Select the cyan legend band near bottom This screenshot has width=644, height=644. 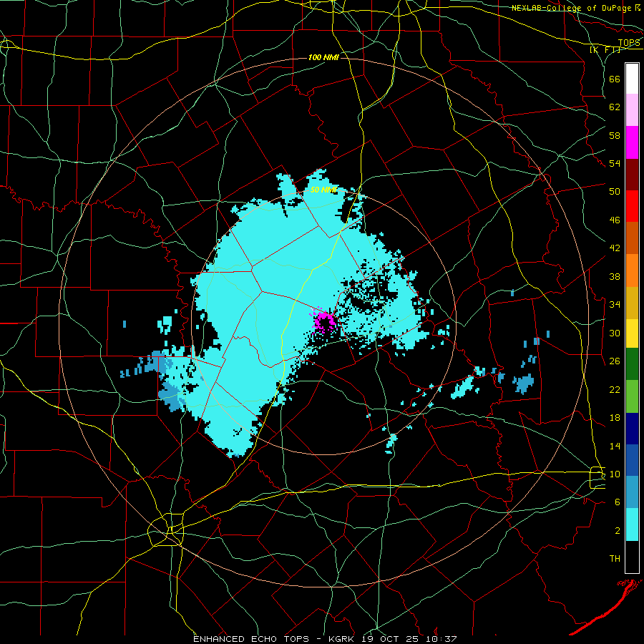632,525
